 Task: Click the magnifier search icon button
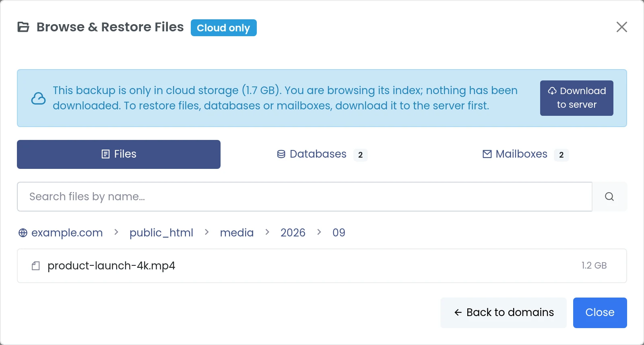click(609, 197)
